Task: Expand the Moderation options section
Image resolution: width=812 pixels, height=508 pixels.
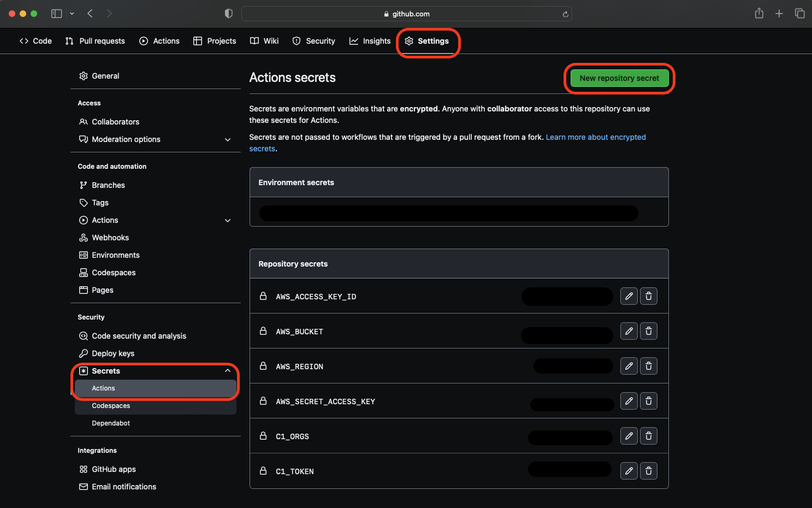Action: pyautogui.click(x=228, y=139)
